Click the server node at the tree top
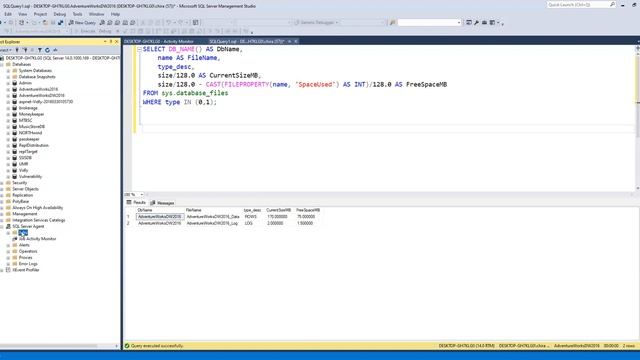 click(x=62, y=58)
